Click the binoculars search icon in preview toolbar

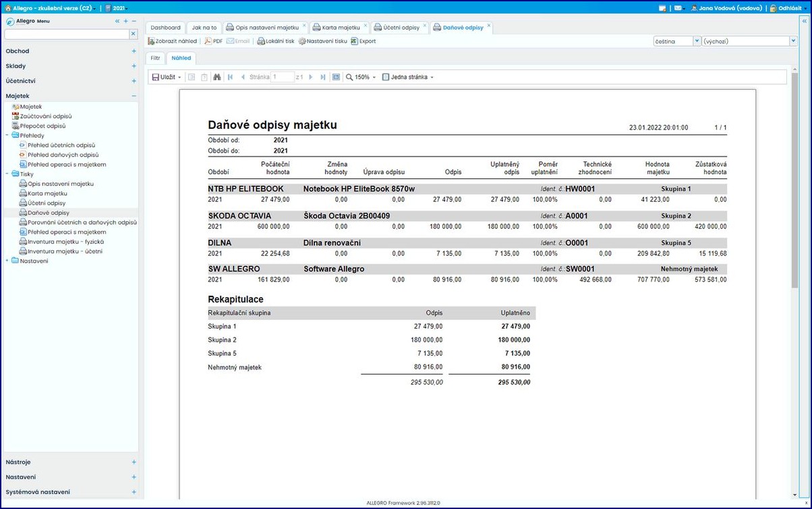point(216,77)
